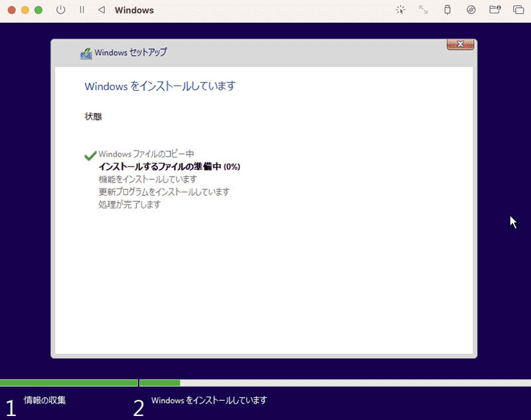Click the '状態' label

[93, 116]
